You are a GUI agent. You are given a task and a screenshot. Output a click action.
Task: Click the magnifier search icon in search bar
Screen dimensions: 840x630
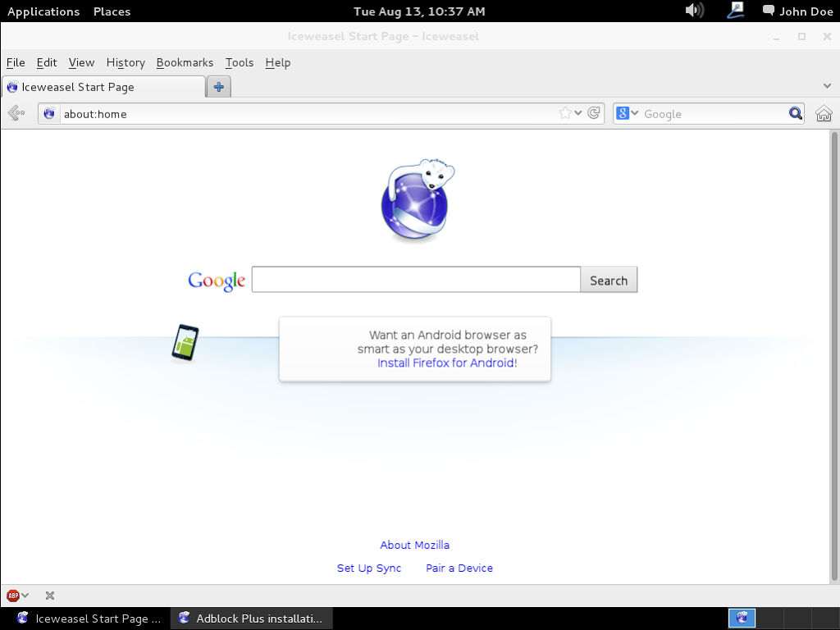point(796,113)
